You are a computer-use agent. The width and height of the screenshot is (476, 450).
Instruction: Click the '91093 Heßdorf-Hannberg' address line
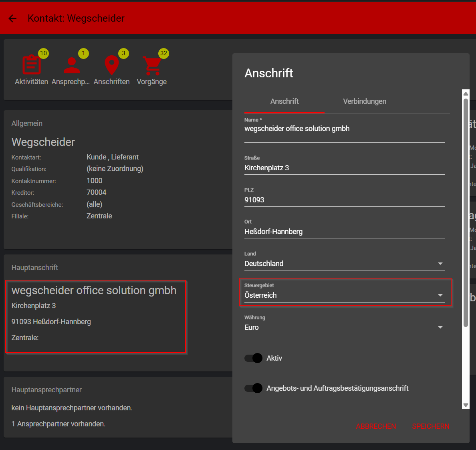point(51,321)
